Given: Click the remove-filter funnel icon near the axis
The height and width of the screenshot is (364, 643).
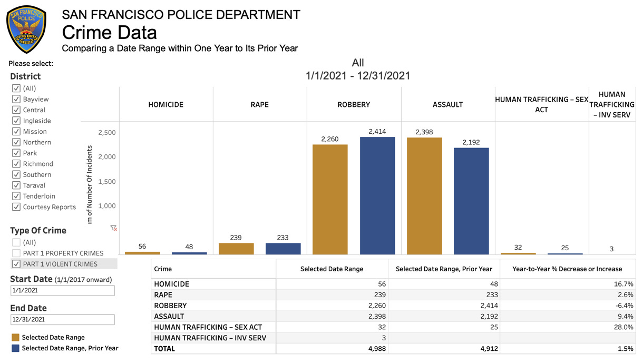Looking at the screenshot, I should pyautogui.click(x=113, y=228).
